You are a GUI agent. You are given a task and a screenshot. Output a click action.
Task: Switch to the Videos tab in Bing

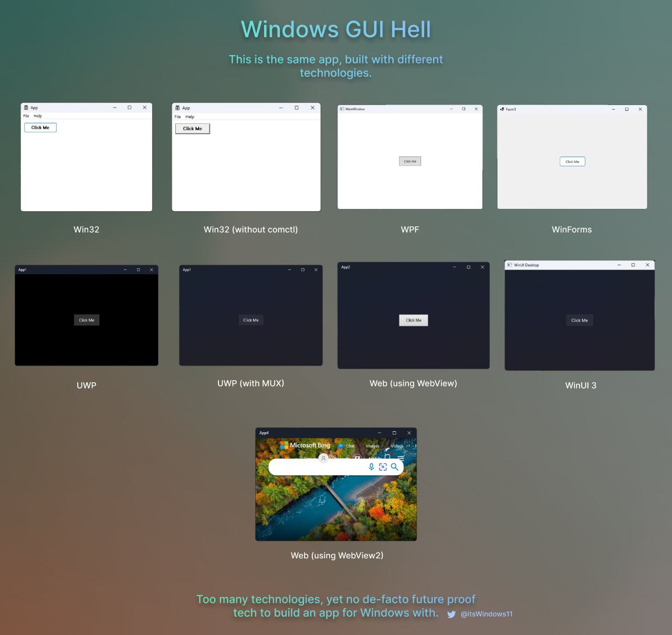pos(397,446)
